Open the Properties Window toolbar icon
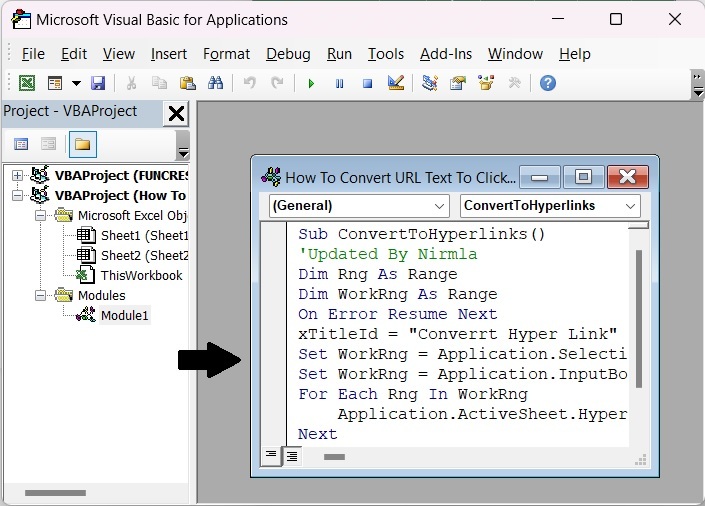 click(458, 83)
